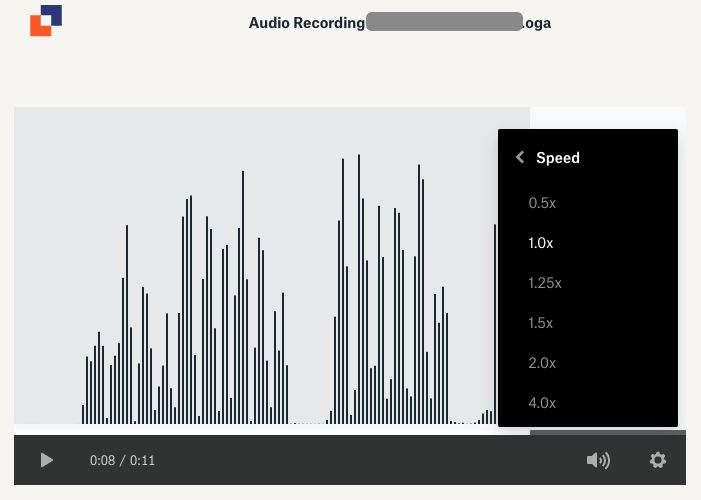
Task: Click the Audio Recording title text
Action: [306, 23]
